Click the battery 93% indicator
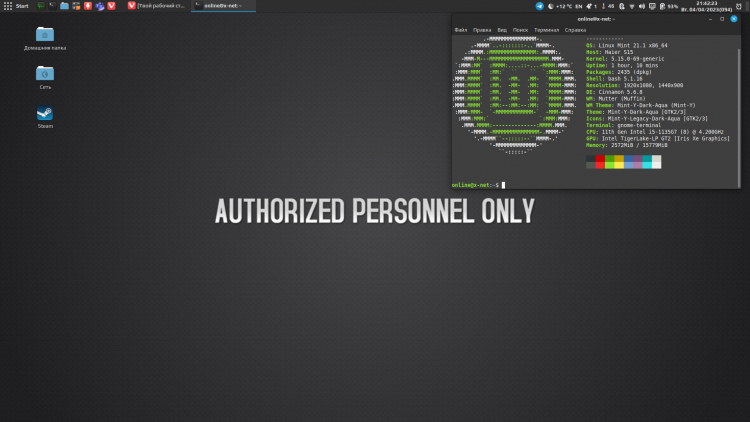The height and width of the screenshot is (422, 750). 668,6
